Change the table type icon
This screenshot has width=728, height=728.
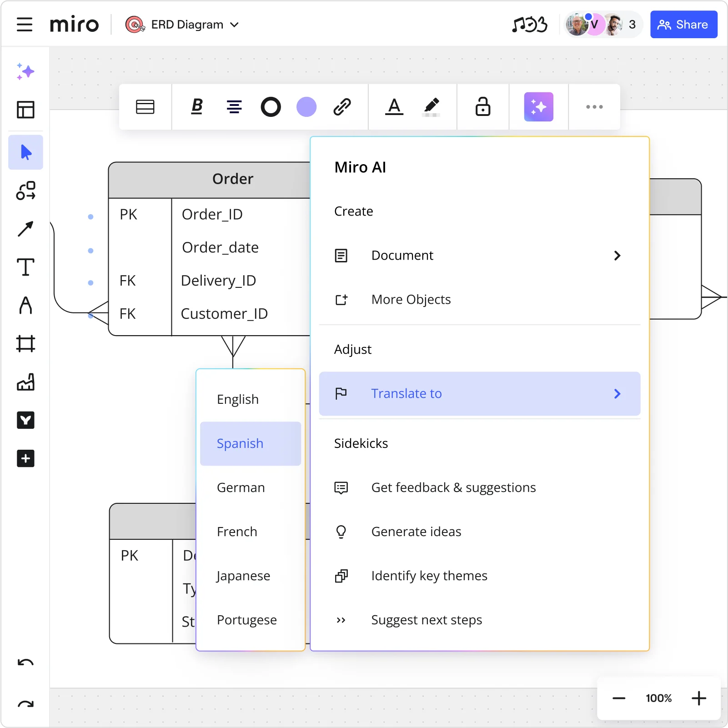coord(145,107)
